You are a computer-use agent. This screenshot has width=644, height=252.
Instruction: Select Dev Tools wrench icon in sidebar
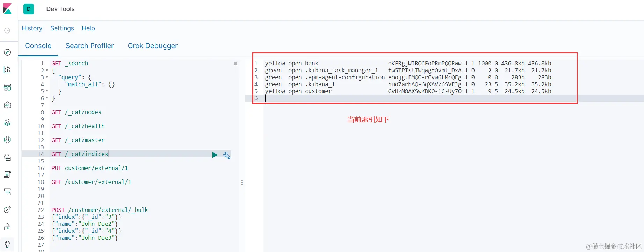(7, 244)
